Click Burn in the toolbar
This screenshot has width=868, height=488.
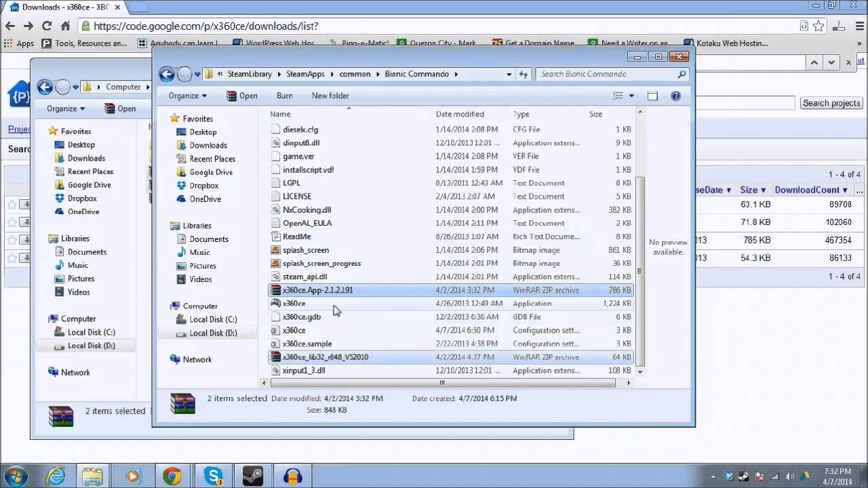coord(285,96)
